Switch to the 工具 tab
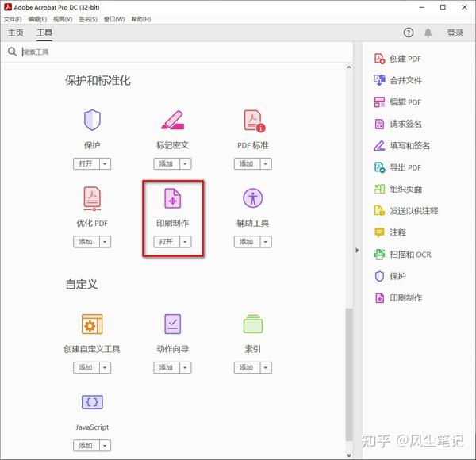Image resolution: width=476 pixels, height=460 pixels. coord(44,33)
